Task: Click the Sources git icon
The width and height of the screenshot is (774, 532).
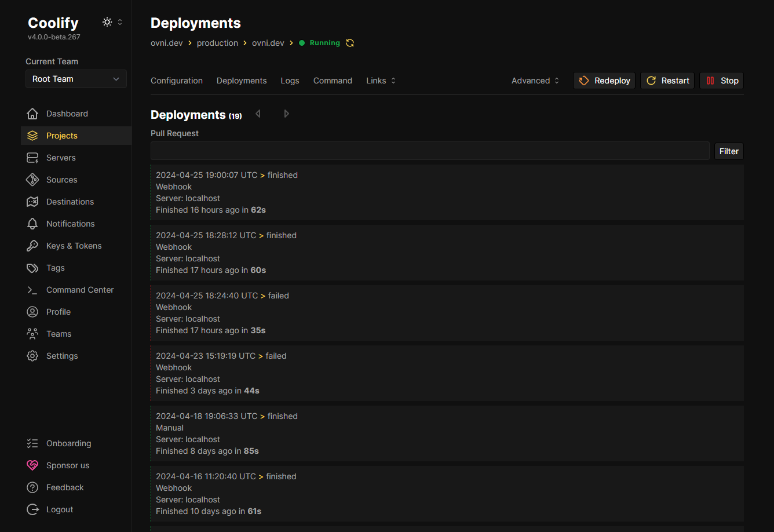Action: (32, 180)
